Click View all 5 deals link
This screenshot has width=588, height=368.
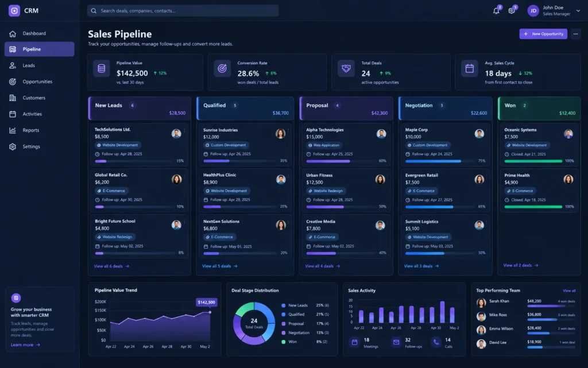[x=220, y=266]
